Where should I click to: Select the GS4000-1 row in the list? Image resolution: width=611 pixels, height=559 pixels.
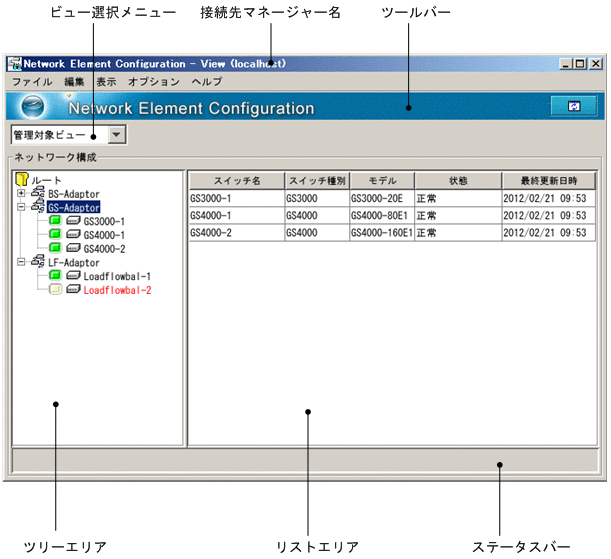click(x=236, y=215)
